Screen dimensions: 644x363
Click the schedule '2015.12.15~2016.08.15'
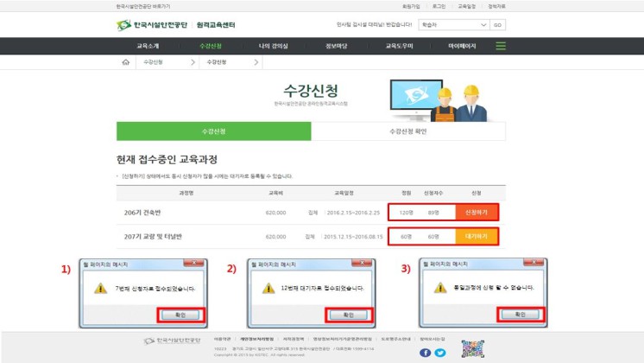click(353, 237)
